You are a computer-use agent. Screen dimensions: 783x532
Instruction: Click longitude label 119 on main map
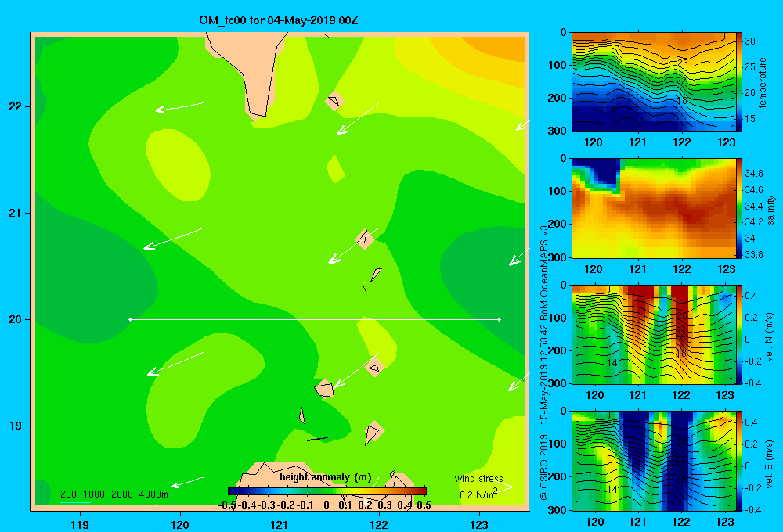pos(80,524)
